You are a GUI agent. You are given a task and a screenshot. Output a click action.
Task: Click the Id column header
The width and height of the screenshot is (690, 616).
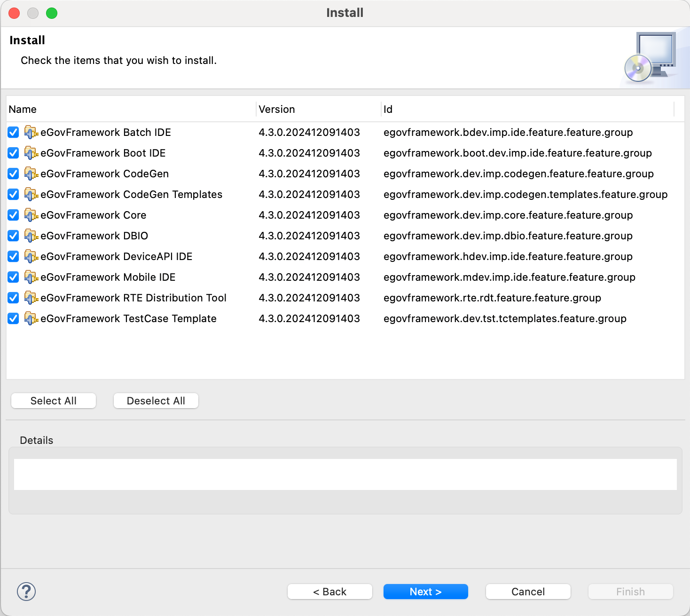(388, 110)
